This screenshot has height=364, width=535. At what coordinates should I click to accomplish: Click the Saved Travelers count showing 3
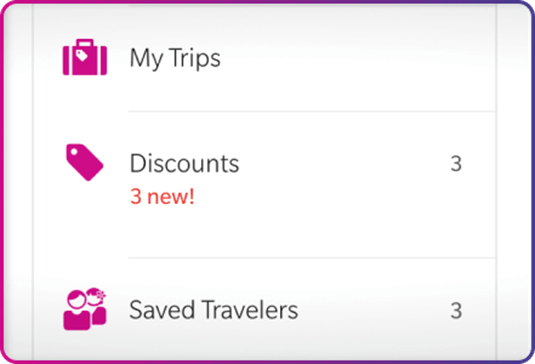click(456, 310)
